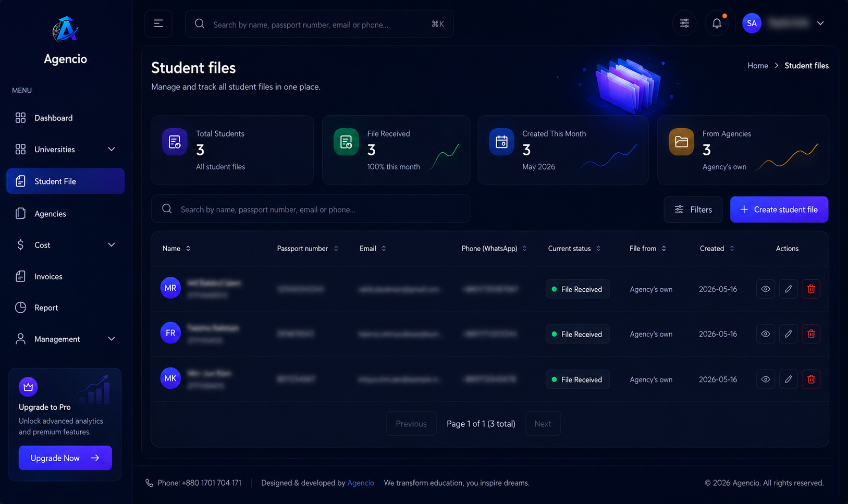Click the footer phone number text
Screen dimensions: 848x504
tap(200, 483)
